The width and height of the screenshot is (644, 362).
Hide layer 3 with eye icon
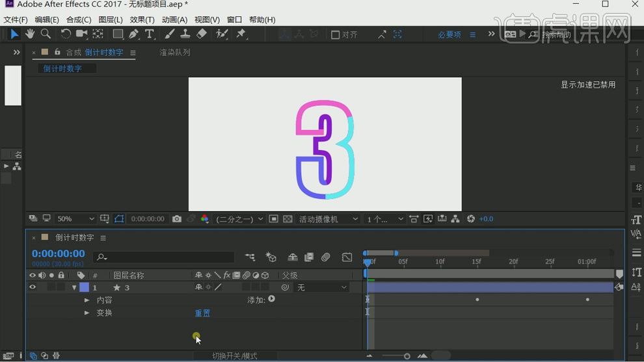[32, 287]
